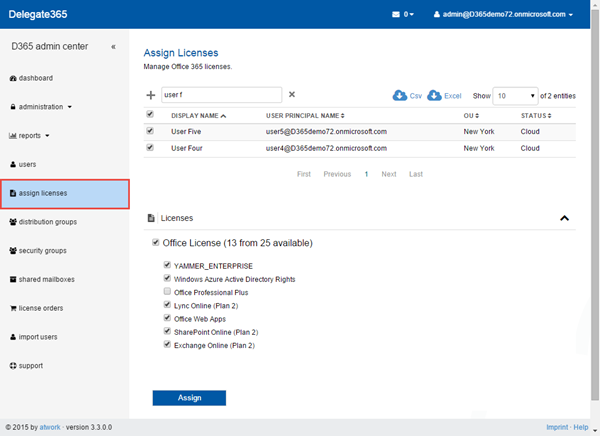Click the plus icon beside search box
The image size is (600, 436).
pos(151,95)
